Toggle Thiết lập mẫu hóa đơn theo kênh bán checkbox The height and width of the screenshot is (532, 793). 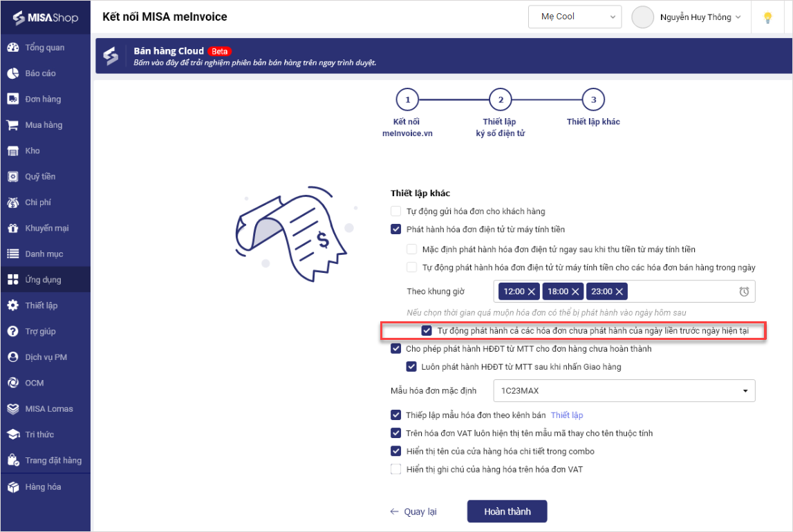tap(395, 415)
